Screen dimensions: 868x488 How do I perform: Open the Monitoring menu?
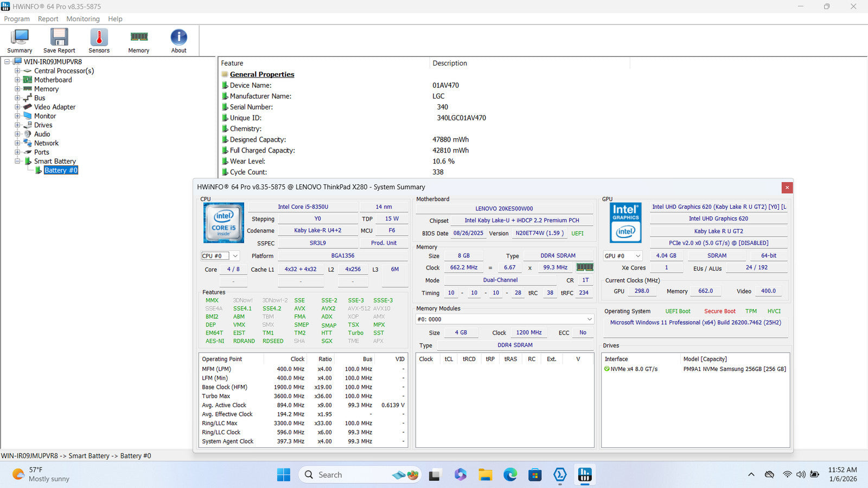(x=83, y=19)
